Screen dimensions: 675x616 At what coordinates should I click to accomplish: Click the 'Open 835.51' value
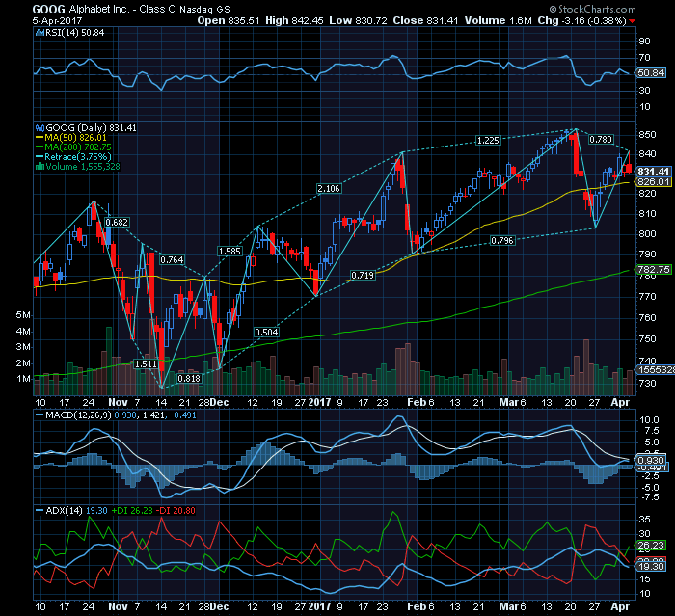(229, 20)
